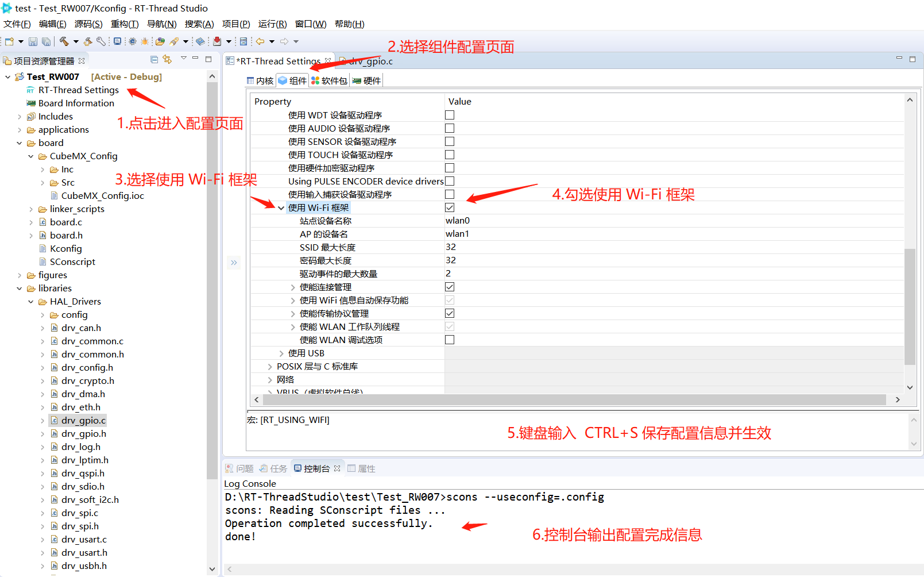This screenshot has width=924, height=577.
Task: Click the Back navigation arrow icon
Action: coord(260,41)
